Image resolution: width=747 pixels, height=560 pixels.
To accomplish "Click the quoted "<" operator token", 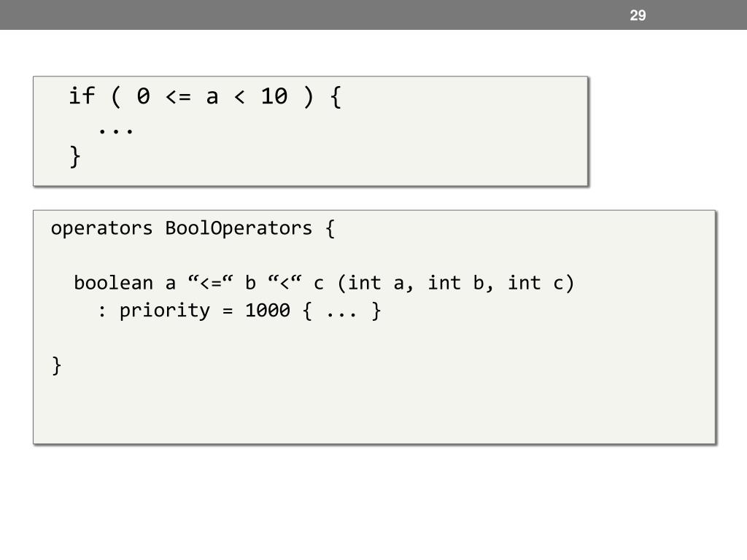I will [x=285, y=282].
